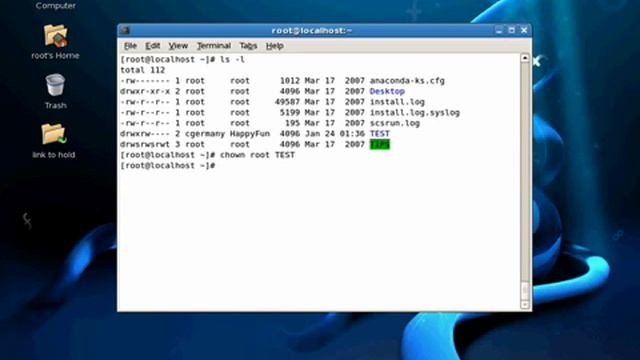The image size is (640, 360).
Task: Click the scsrun.log file name
Action: coord(395,123)
